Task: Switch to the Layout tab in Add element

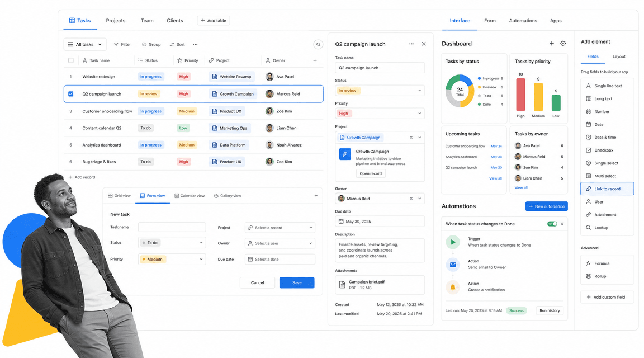Action: click(618, 56)
